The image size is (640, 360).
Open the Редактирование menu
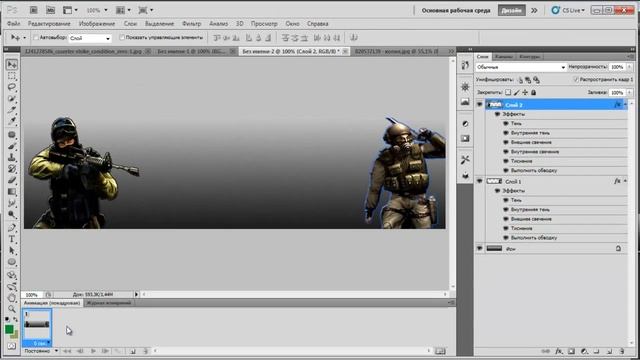[x=49, y=24]
